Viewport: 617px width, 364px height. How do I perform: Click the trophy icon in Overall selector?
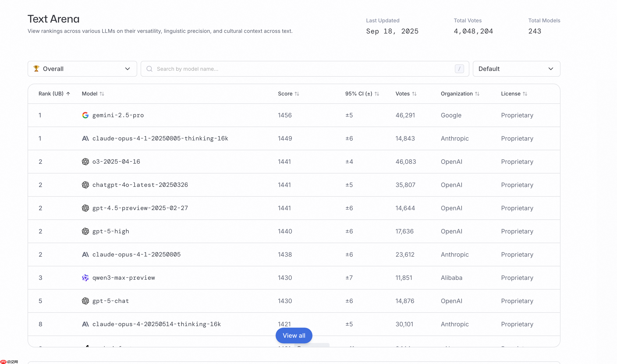(x=36, y=69)
